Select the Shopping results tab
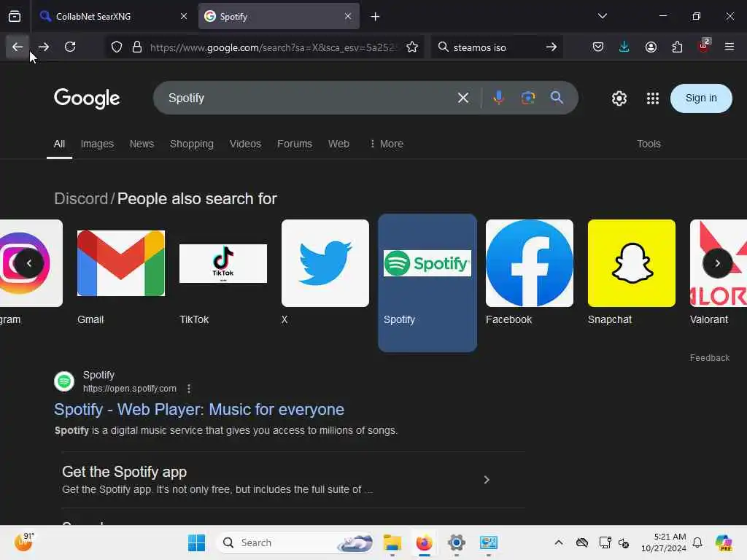 coord(192,144)
